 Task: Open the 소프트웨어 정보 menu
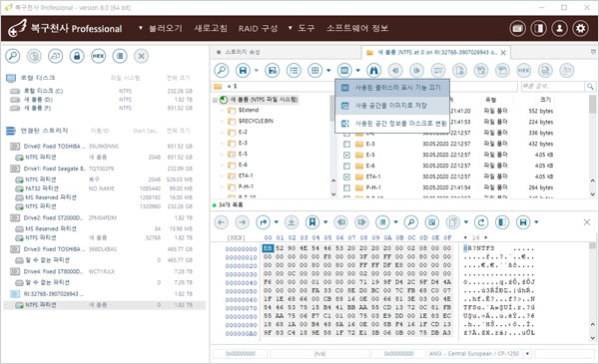pyautogui.click(x=357, y=28)
